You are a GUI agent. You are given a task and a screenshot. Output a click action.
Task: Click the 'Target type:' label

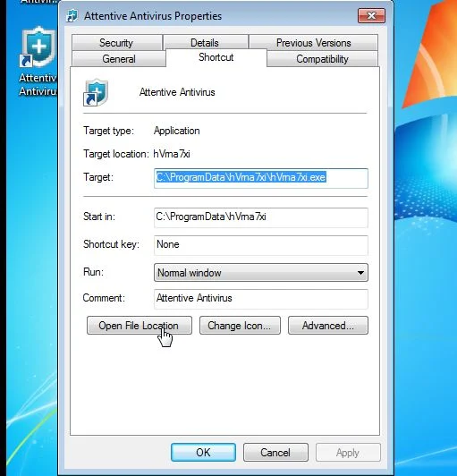tap(108, 131)
